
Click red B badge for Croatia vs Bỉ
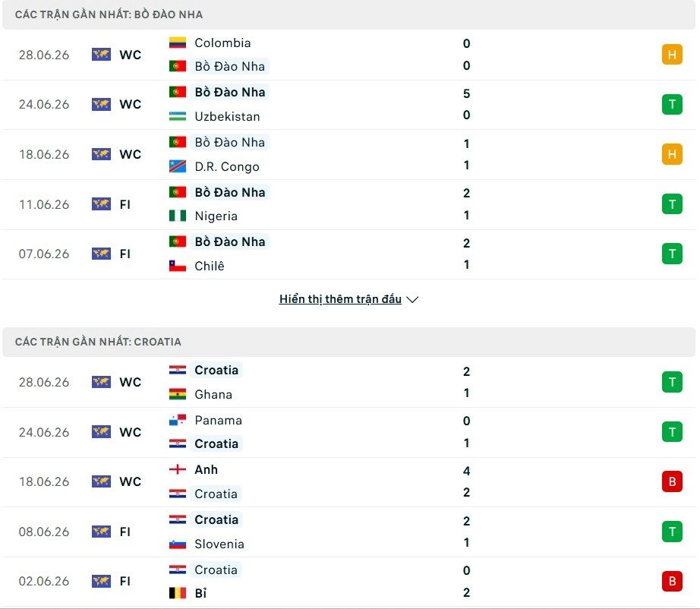(x=672, y=582)
